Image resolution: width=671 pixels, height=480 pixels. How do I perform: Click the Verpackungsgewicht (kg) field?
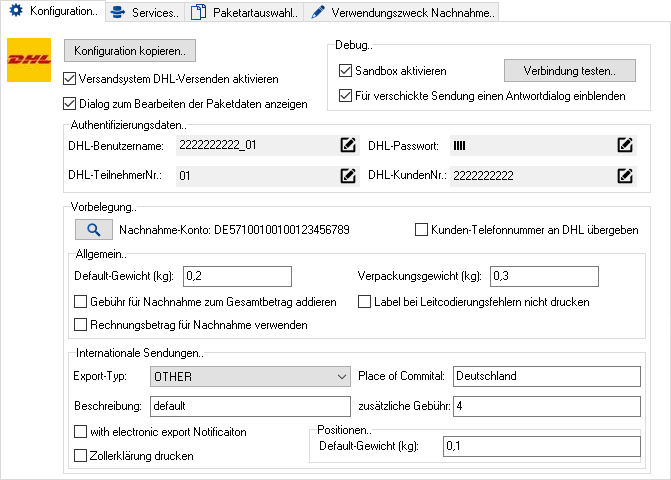544,276
